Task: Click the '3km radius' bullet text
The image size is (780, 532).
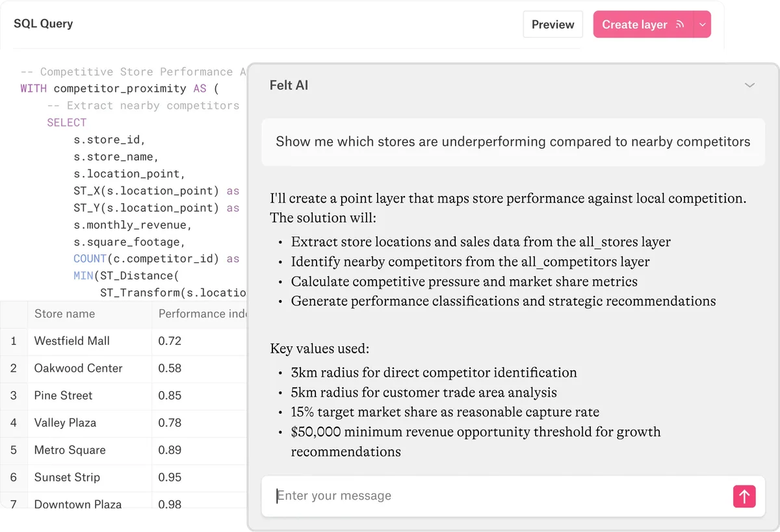Action: click(434, 373)
